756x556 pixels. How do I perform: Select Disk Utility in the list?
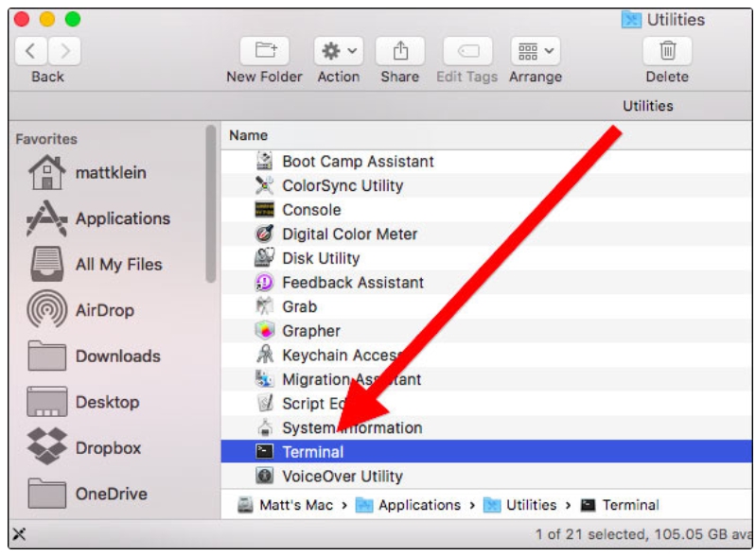coord(321,258)
